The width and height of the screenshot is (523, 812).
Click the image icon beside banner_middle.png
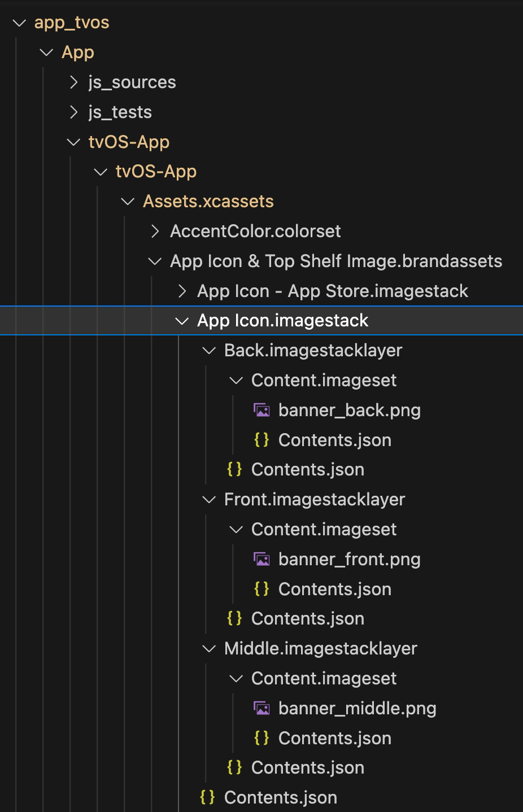pos(261,709)
